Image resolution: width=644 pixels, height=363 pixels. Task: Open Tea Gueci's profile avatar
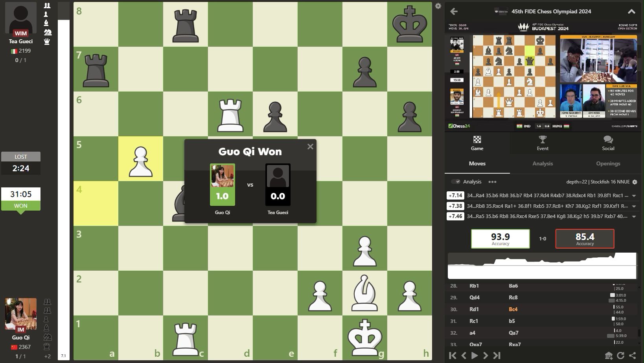coord(21,17)
